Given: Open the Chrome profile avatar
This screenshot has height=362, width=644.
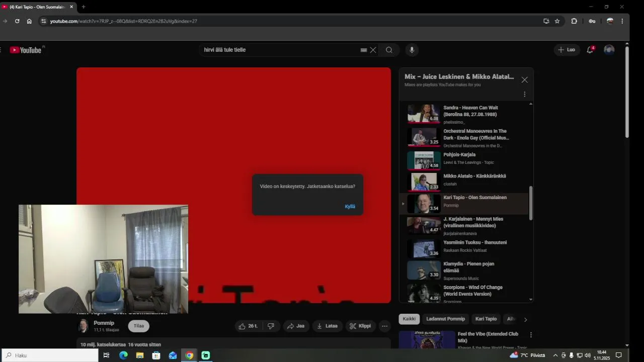Looking at the screenshot, I should tap(610, 21).
